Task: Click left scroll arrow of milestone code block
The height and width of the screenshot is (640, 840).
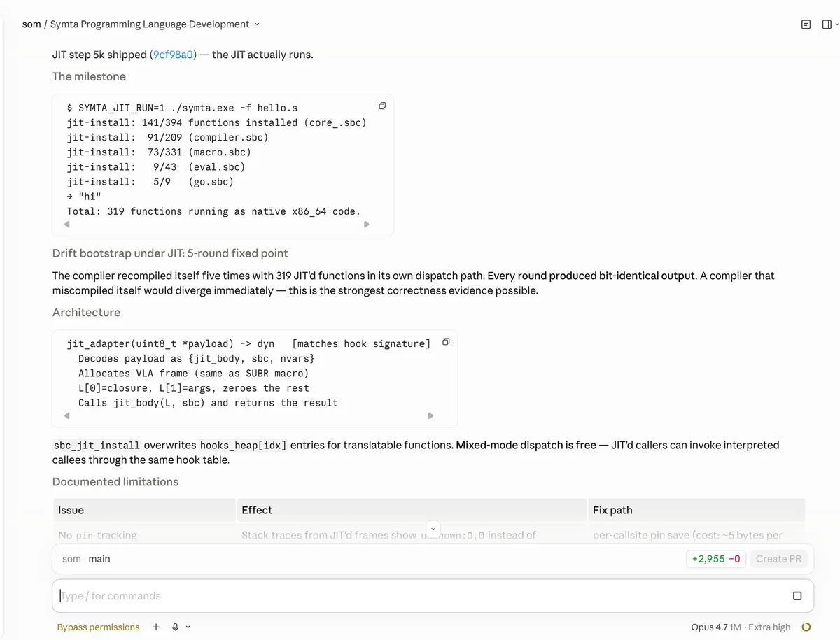Action: (67, 225)
